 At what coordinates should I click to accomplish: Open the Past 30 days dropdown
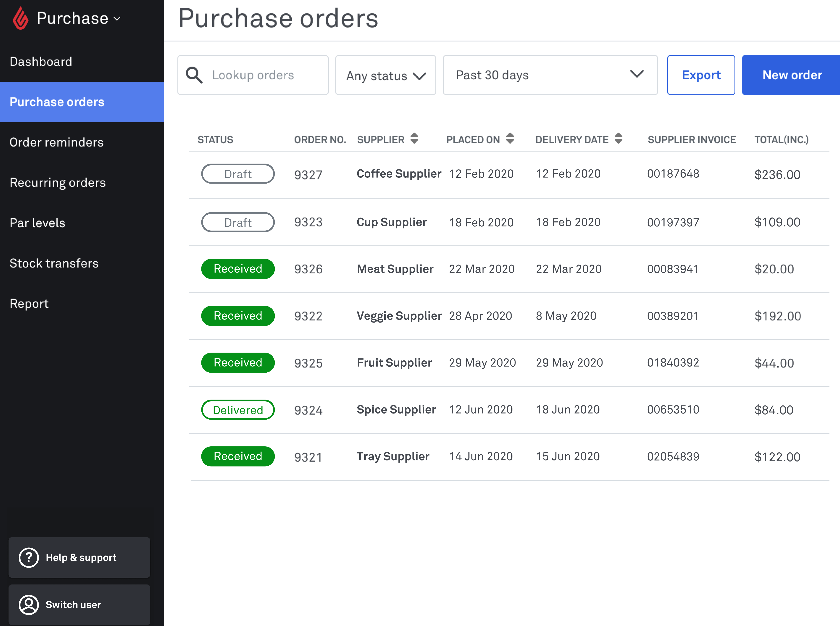tap(550, 75)
